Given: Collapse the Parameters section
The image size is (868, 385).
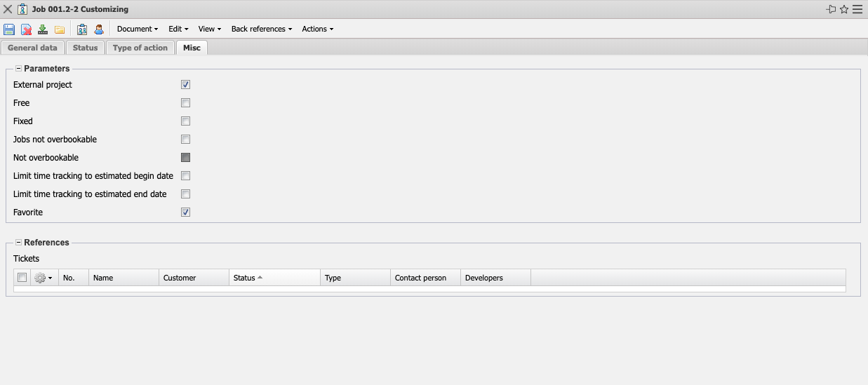Looking at the screenshot, I should 18,69.
